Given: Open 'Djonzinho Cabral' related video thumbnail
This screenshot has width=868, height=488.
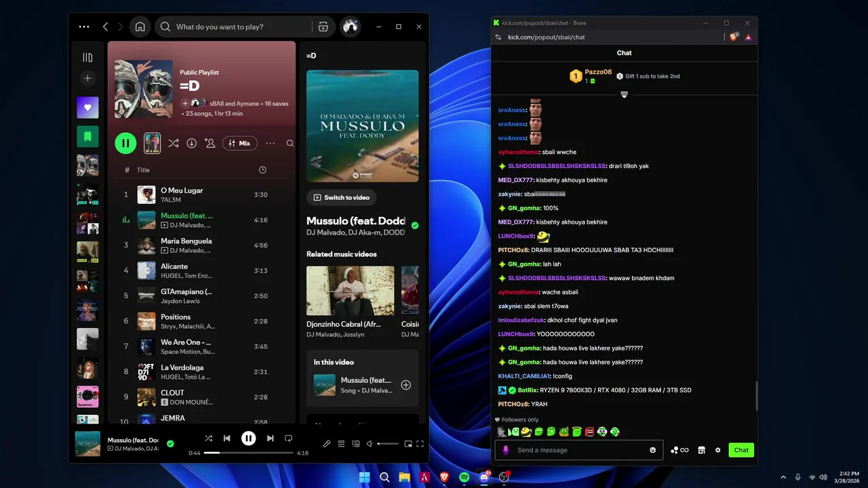Looking at the screenshot, I should coord(350,291).
